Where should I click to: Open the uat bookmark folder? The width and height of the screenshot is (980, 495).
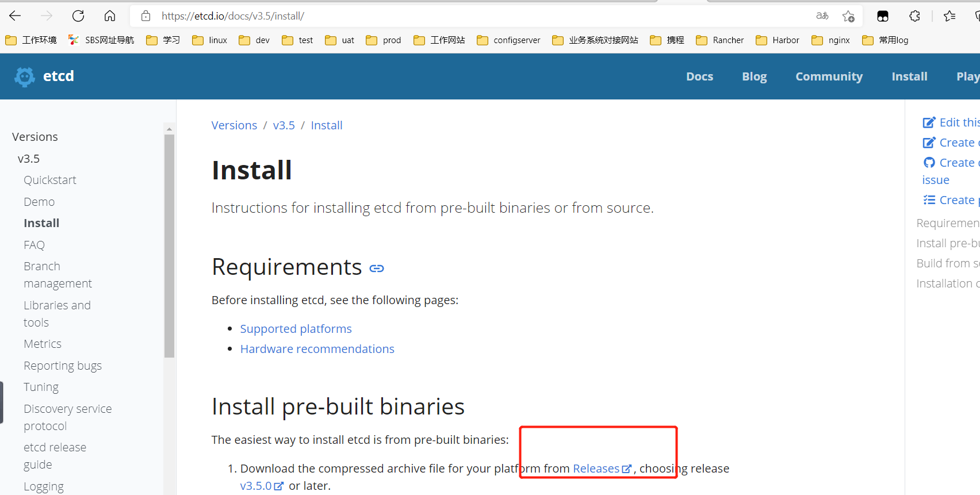340,40
